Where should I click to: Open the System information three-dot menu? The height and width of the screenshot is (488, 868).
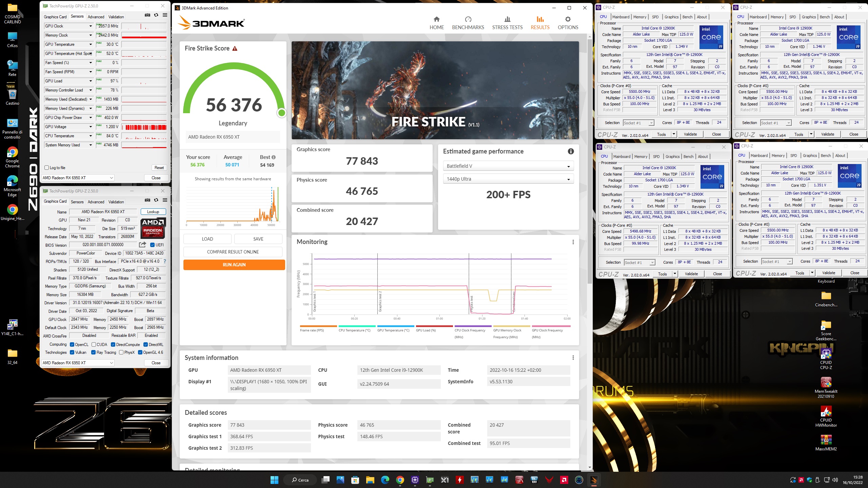[573, 358]
